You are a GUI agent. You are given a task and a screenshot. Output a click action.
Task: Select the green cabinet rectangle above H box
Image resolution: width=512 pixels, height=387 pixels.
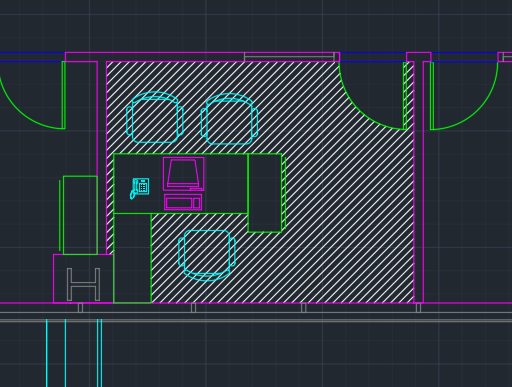[x=80, y=215]
